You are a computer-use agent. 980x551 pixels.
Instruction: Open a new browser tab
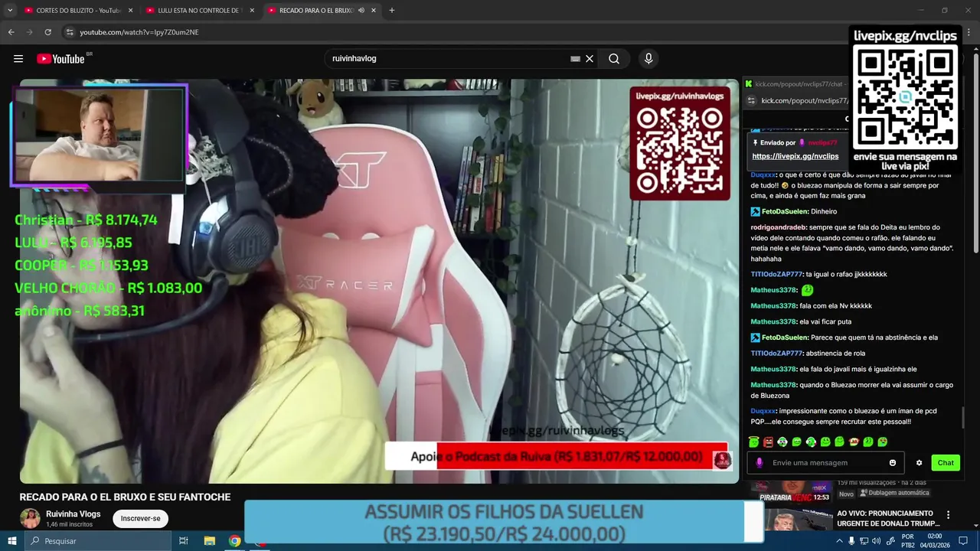392,11
